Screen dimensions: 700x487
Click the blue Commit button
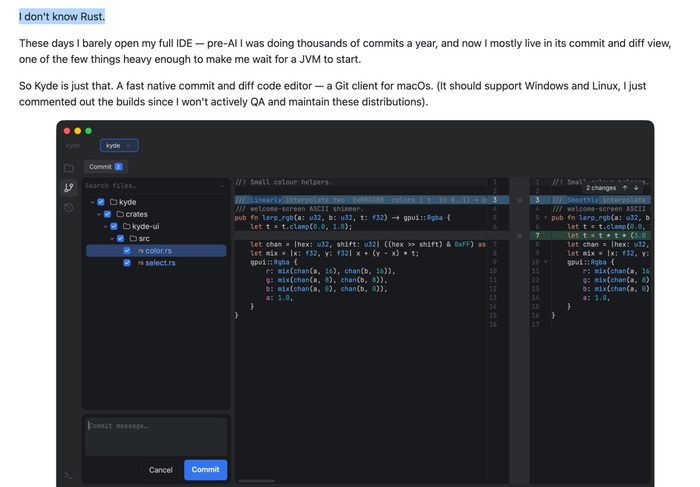[205, 470]
